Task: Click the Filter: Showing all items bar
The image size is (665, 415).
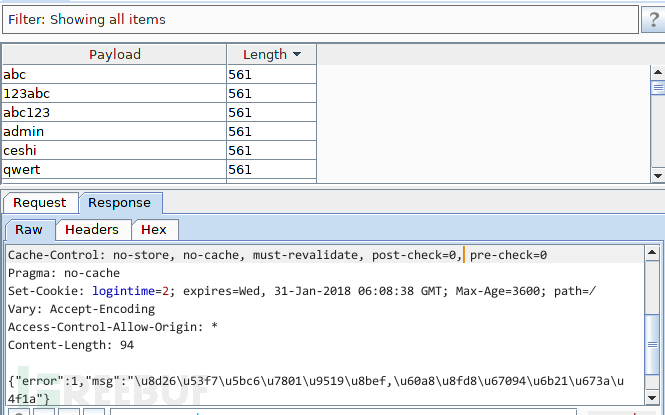Action: [320, 19]
